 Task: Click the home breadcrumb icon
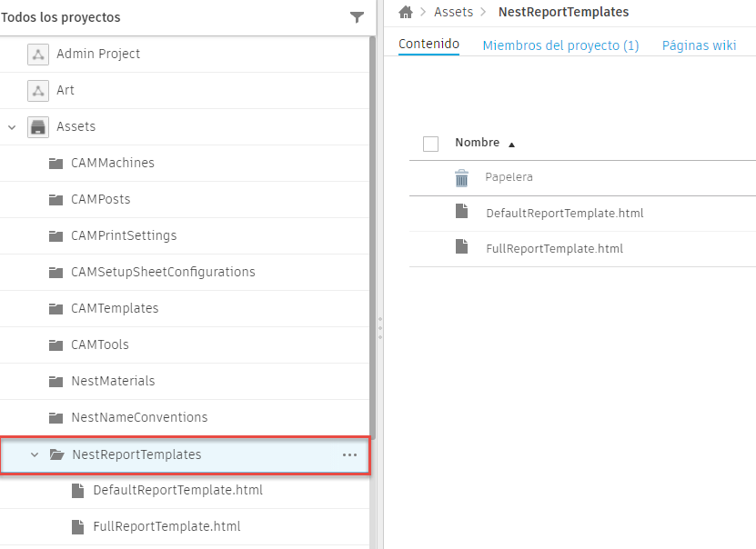(406, 12)
